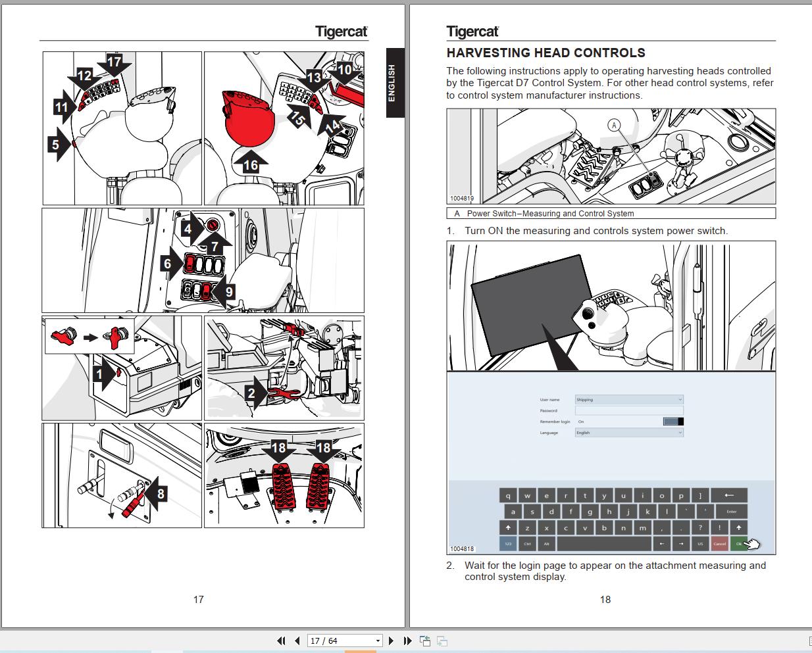Go to the previous page
812x653 pixels.
click(x=297, y=641)
